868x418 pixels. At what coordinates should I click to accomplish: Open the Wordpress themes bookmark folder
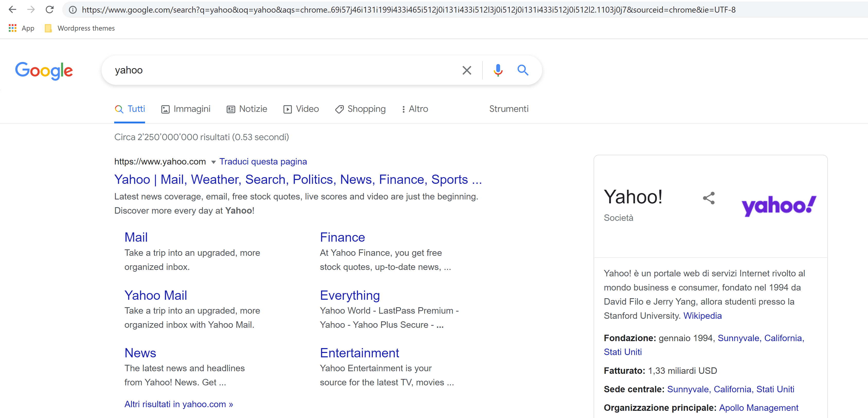click(x=79, y=28)
